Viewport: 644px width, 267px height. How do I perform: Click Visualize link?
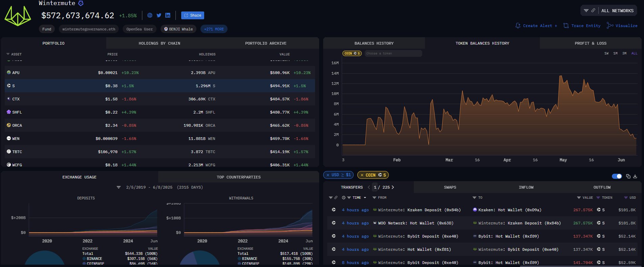point(626,26)
